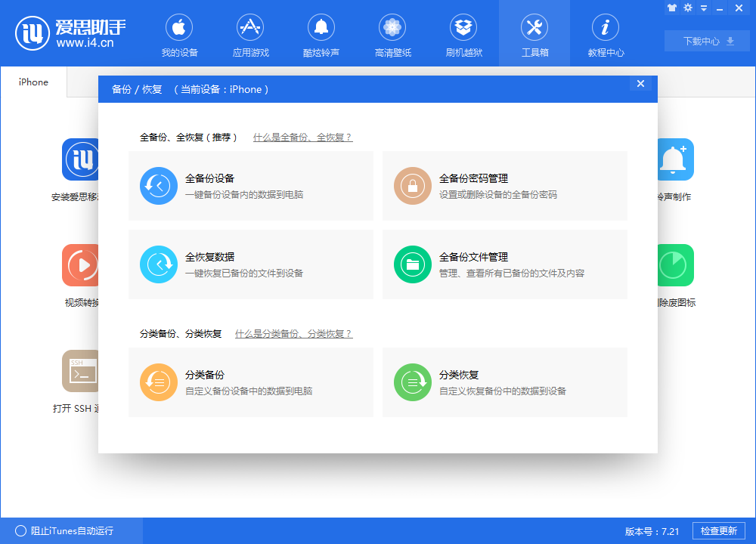The image size is (756, 544).
Task: Open the 高清壁纸 wallpaper section
Action: point(392,34)
